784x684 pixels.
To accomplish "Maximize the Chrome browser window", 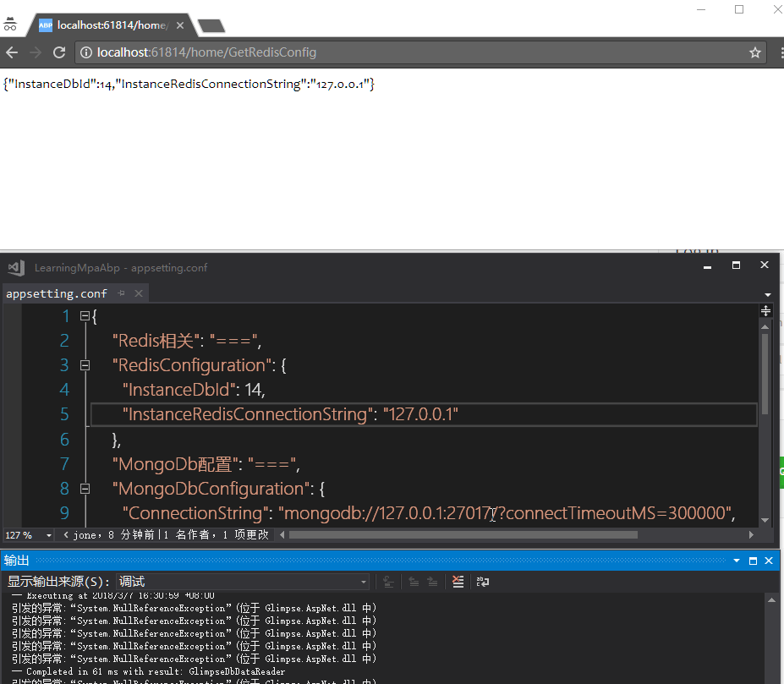I will (739, 9).
